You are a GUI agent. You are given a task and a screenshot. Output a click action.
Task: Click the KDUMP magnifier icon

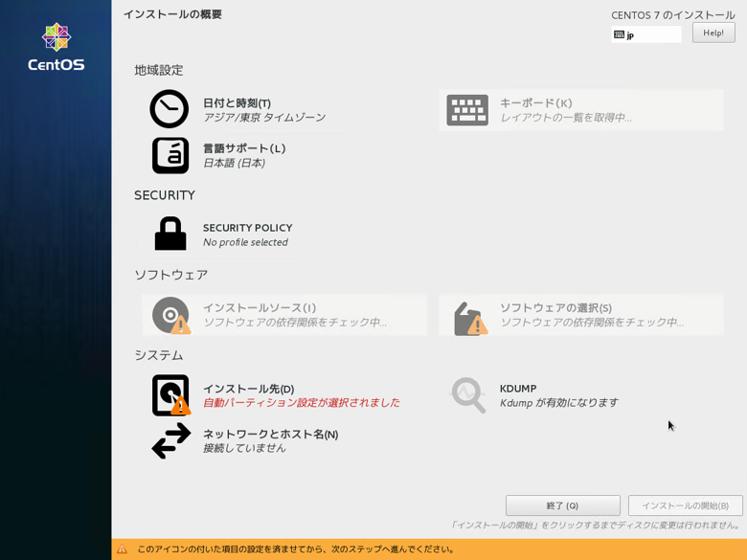point(468,394)
